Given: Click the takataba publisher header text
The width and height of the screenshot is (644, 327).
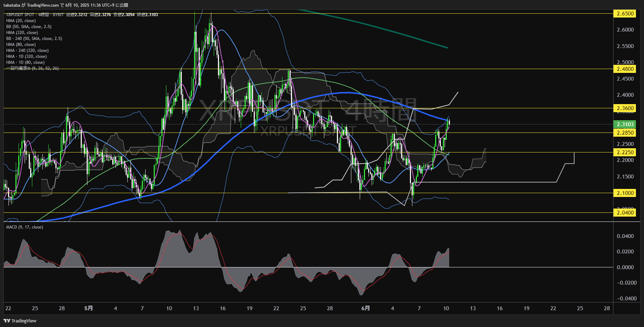Looking at the screenshot, I should [x=12, y=5].
